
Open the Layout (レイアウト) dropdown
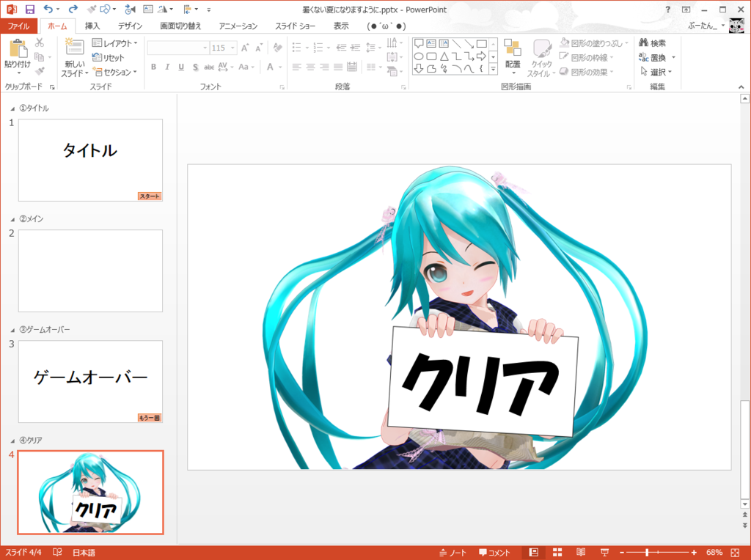tap(114, 43)
